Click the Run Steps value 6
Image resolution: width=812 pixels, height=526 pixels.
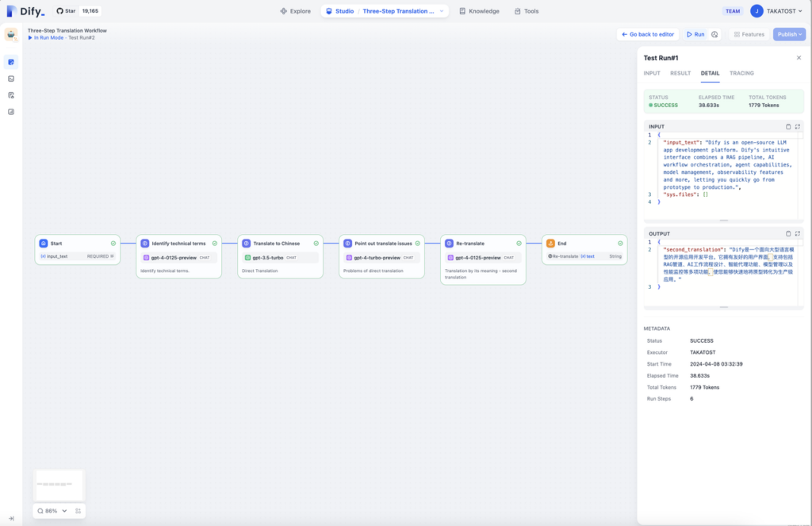691,398
